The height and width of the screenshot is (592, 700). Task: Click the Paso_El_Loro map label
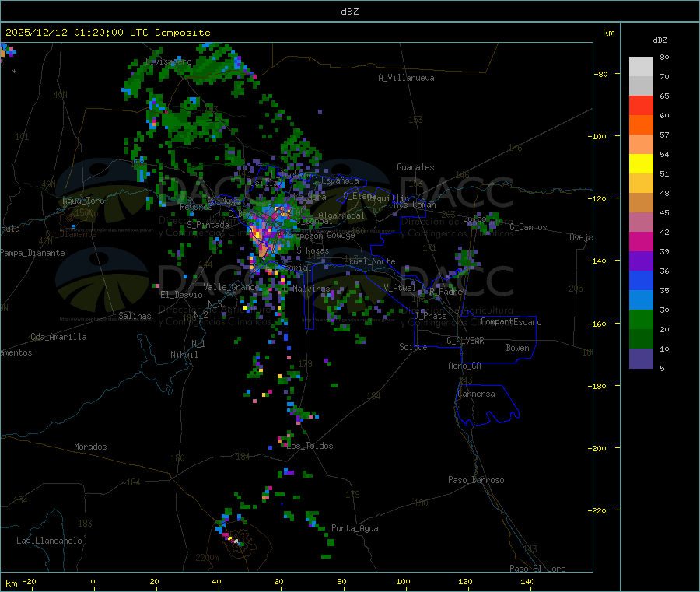point(537,569)
